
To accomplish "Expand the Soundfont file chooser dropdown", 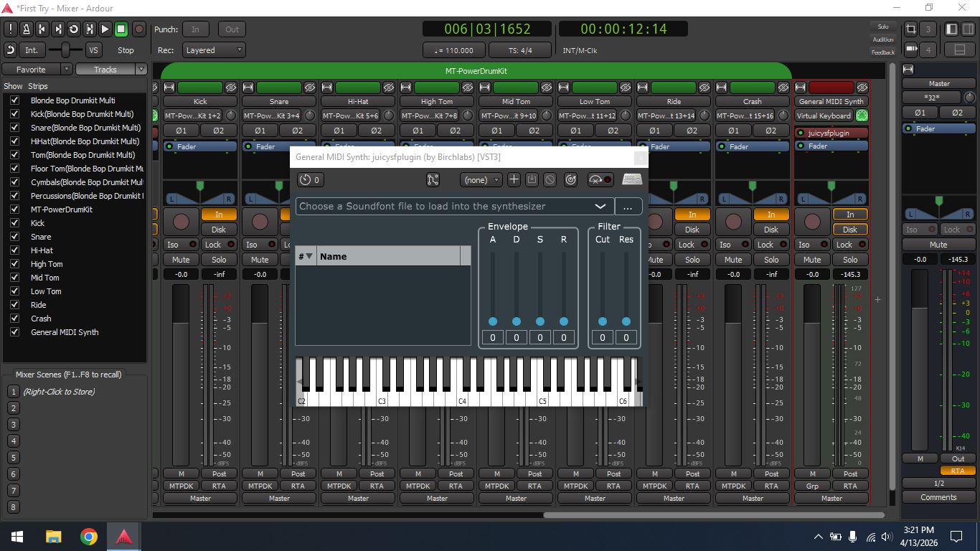I will [x=600, y=207].
